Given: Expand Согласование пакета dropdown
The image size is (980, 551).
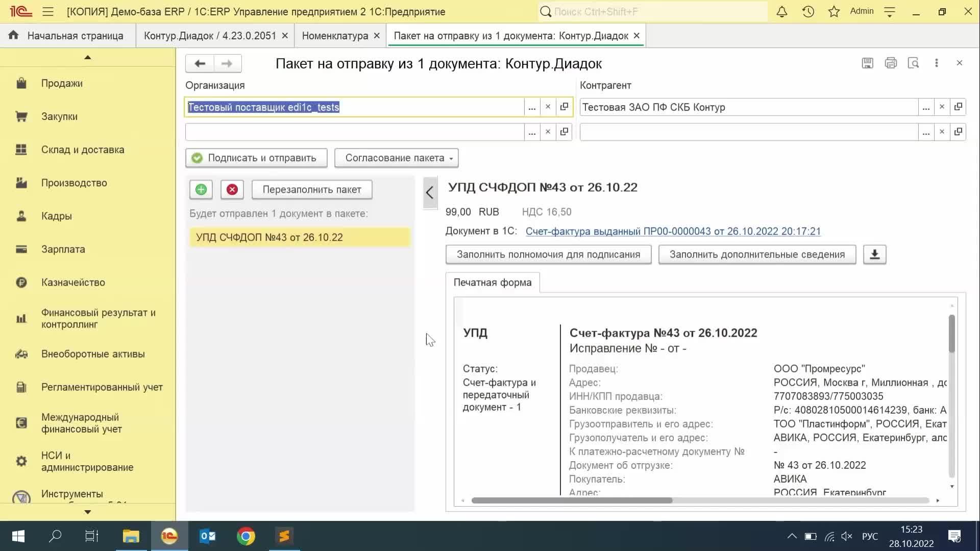Looking at the screenshot, I should [x=397, y=158].
